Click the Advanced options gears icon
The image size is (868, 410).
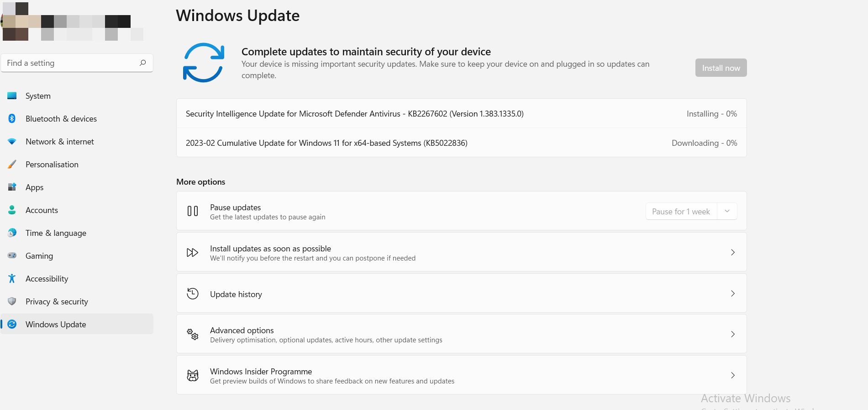pos(193,335)
